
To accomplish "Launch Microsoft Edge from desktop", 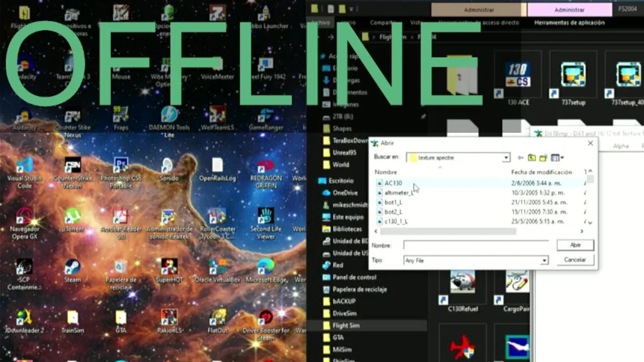I will click(x=266, y=270).
